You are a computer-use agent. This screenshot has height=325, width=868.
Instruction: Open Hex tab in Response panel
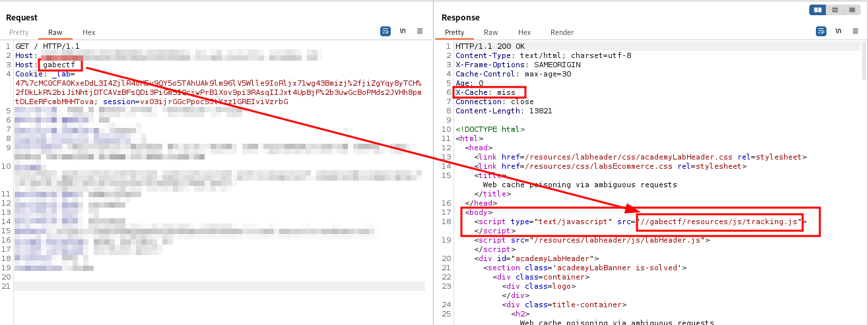point(525,32)
